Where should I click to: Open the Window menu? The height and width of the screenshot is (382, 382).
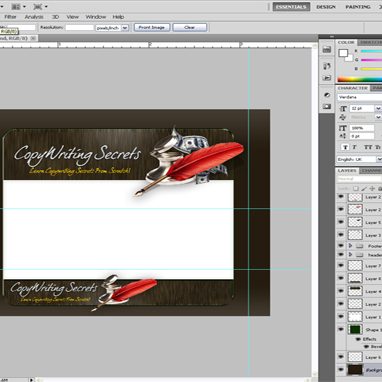click(96, 17)
